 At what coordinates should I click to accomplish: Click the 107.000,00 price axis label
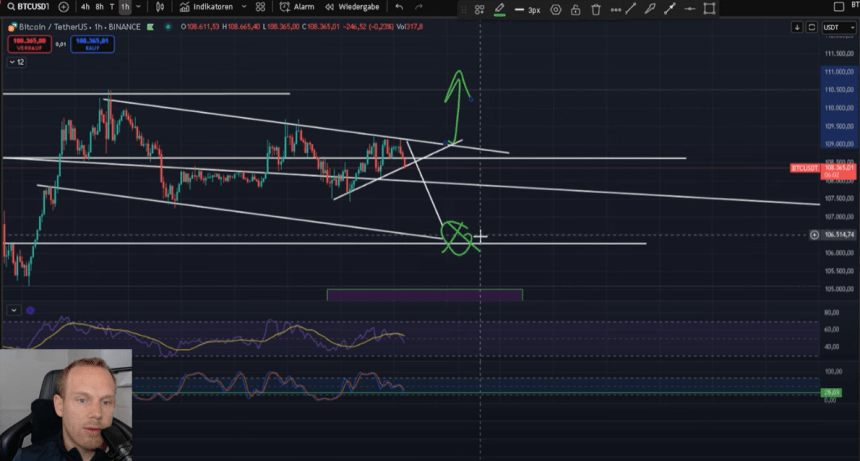click(x=839, y=217)
